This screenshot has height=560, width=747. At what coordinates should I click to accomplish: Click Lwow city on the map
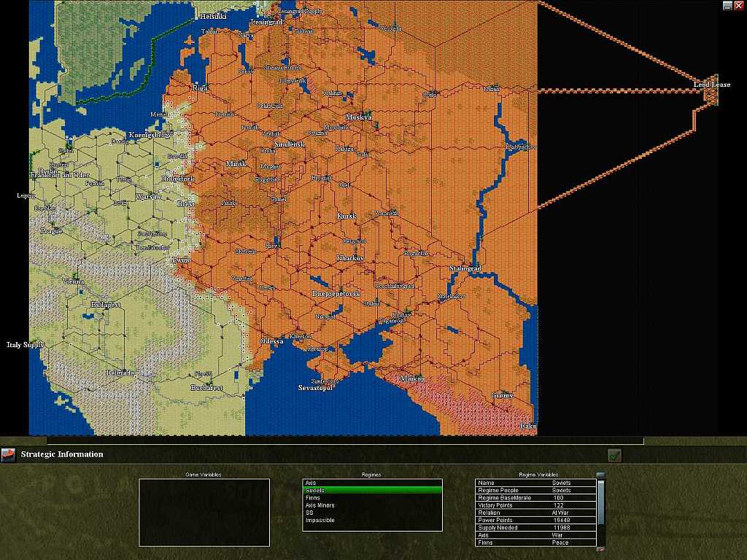click(181, 260)
